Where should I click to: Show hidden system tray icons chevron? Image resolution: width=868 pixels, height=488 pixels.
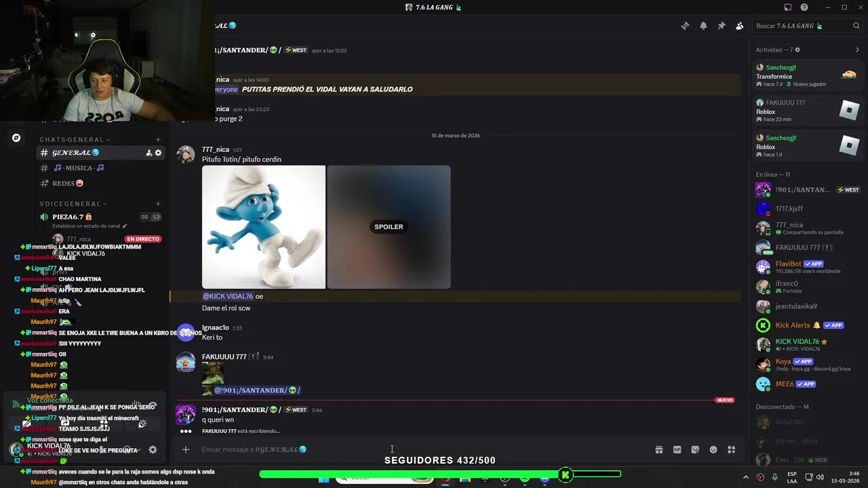[746, 477]
